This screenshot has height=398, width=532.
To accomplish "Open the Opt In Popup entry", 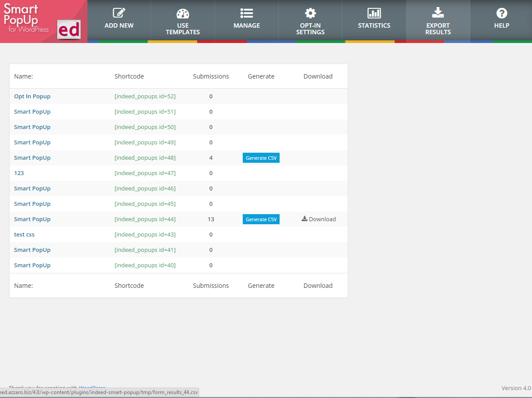I will tap(32, 97).
